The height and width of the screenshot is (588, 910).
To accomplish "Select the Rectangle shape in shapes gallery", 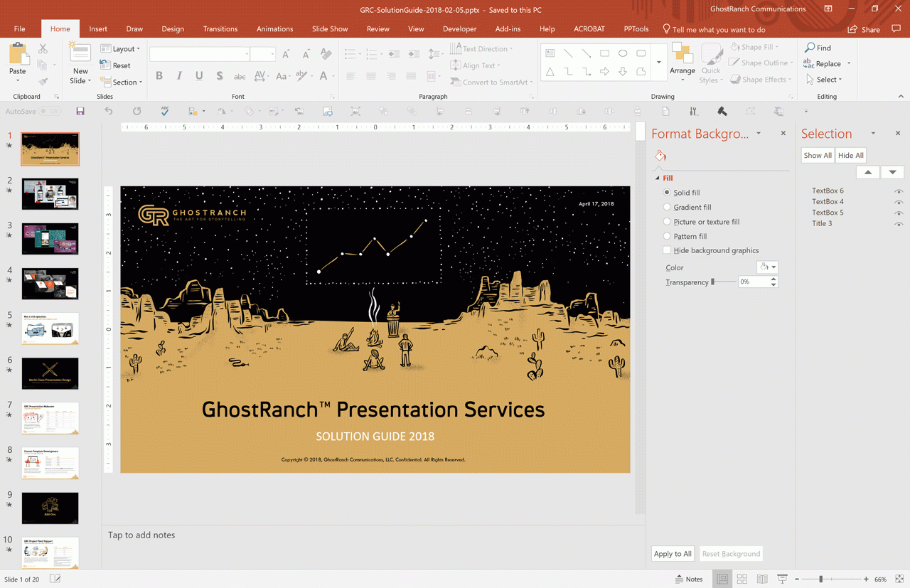I will pyautogui.click(x=604, y=53).
